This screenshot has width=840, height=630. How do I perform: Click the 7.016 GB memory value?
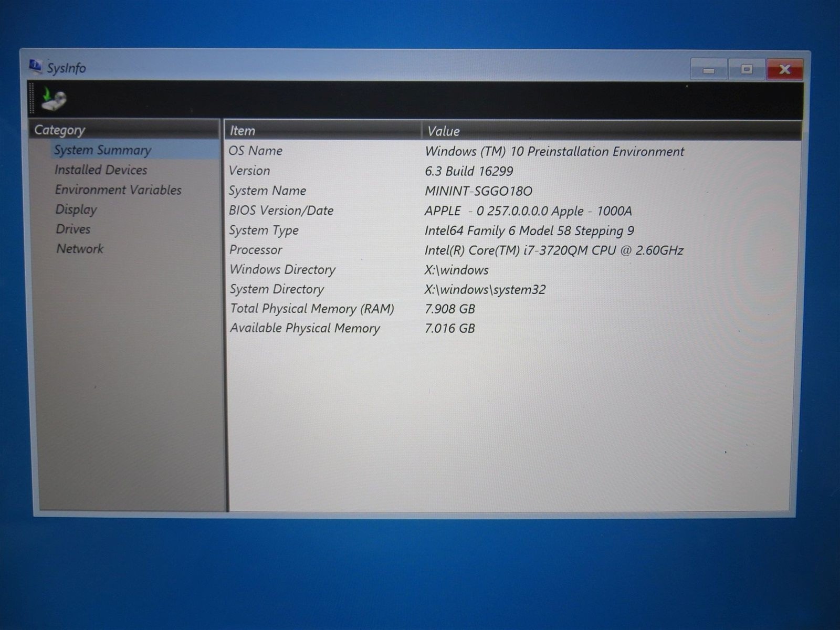[449, 329]
